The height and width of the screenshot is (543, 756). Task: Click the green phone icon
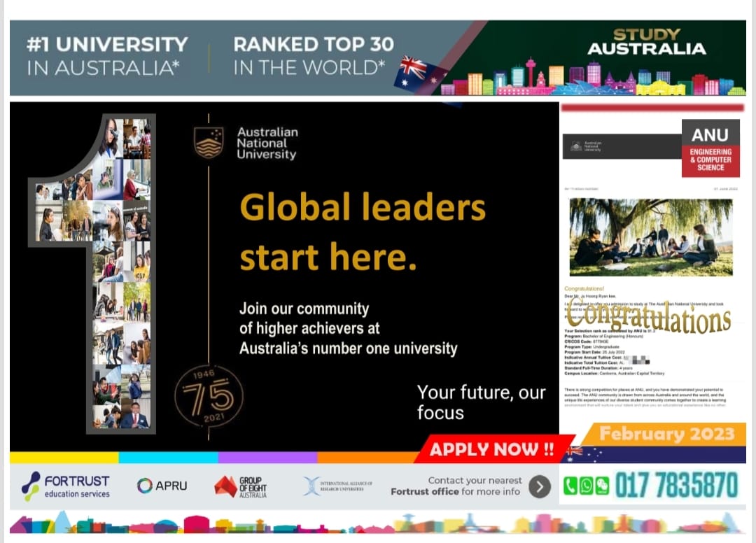tap(570, 486)
